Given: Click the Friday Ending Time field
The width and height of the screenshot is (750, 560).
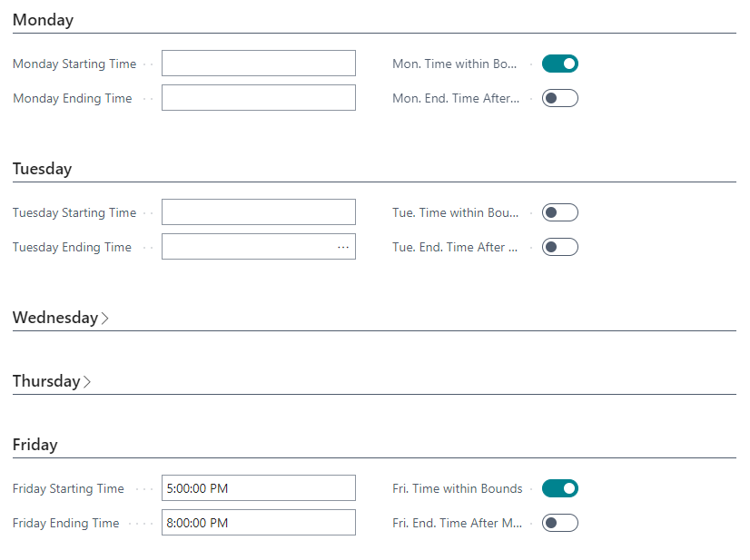Looking at the screenshot, I should 258,523.
